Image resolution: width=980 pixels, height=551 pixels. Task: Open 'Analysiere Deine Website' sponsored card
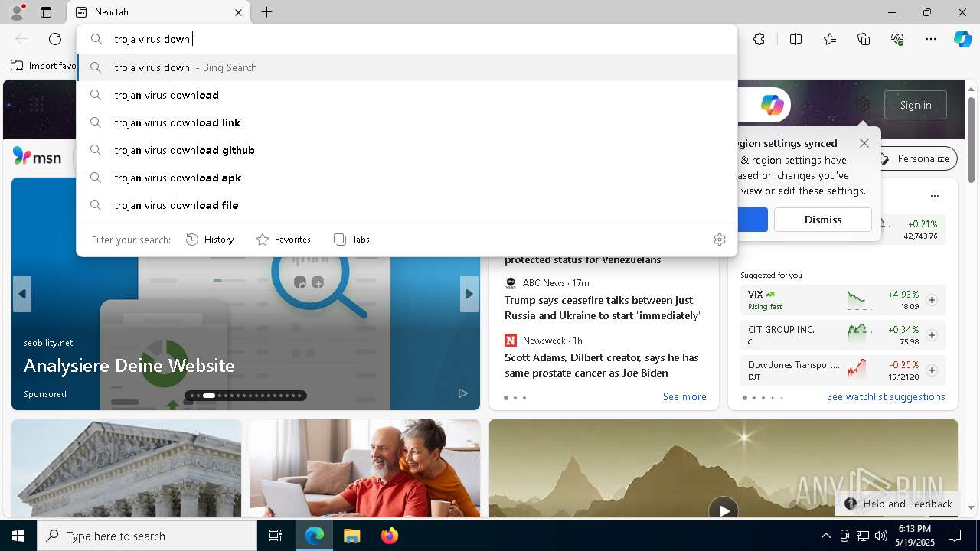(129, 365)
